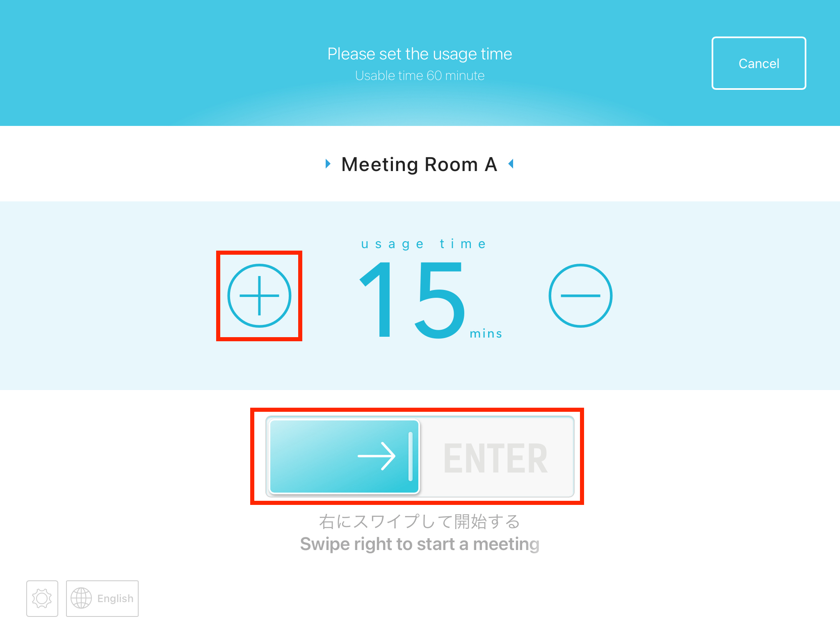Click the "mins" unit label
This screenshot has height=630, width=840.
[x=486, y=333]
